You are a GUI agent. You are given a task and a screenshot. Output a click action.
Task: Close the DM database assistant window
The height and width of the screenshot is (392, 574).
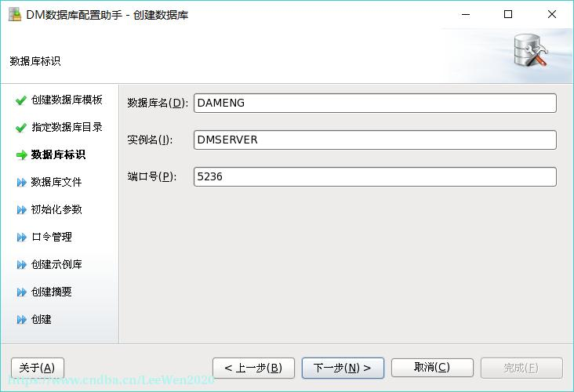pyautogui.click(x=552, y=14)
